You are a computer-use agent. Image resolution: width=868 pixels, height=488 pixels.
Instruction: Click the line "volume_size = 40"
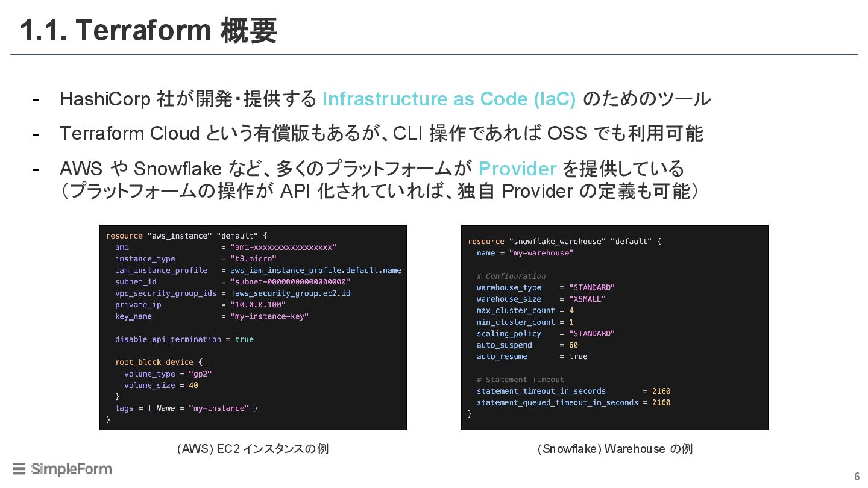pyautogui.click(x=161, y=385)
